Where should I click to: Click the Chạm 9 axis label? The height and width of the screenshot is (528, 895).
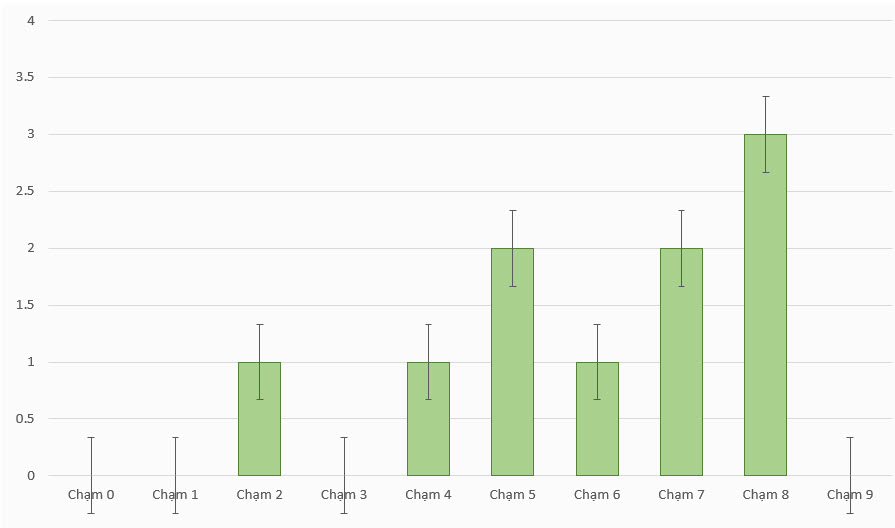(x=850, y=495)
